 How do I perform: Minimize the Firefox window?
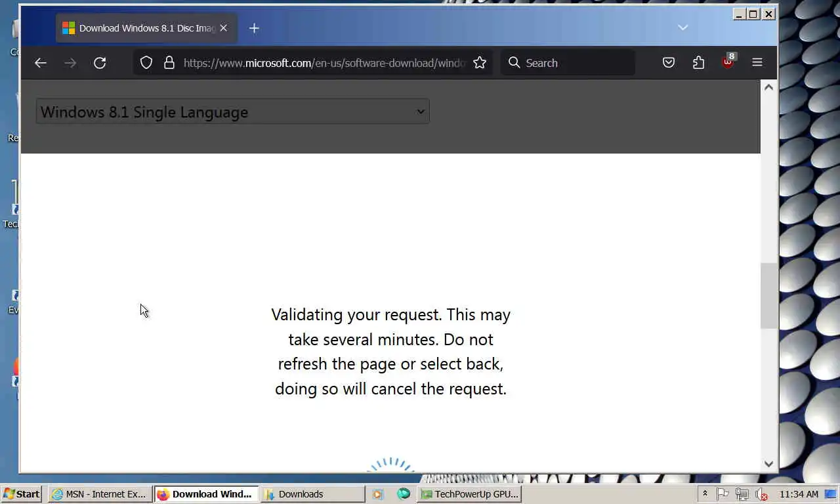coord(739,14)
